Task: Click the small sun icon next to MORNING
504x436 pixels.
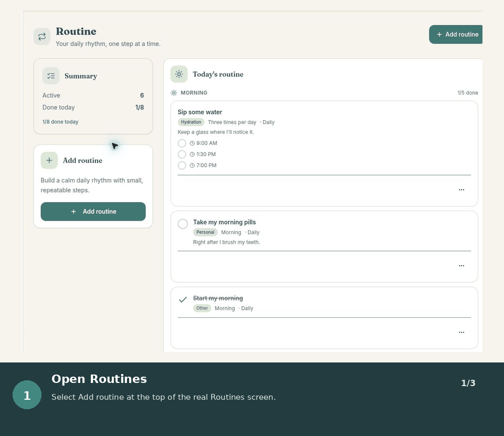Action: click(174, 93)
